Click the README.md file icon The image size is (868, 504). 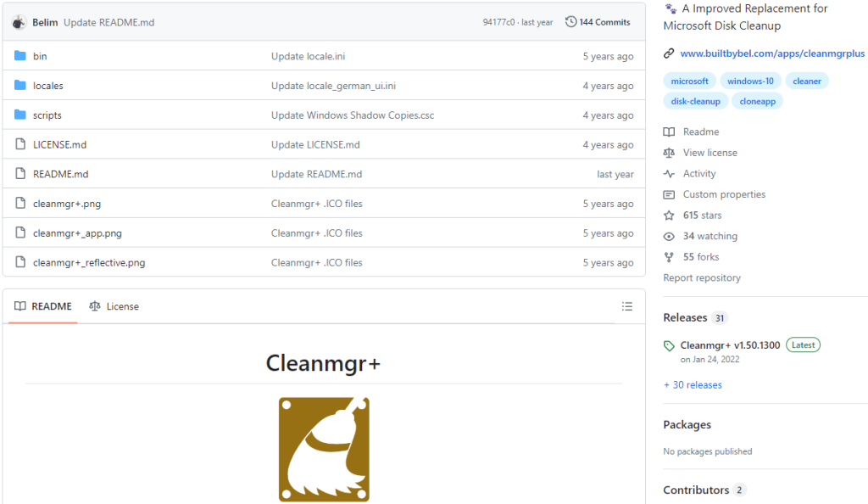point(20,173)
